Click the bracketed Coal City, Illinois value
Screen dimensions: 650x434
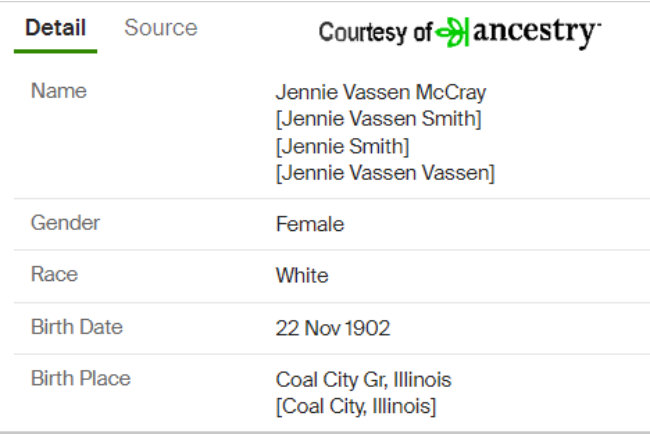[356, 406]
